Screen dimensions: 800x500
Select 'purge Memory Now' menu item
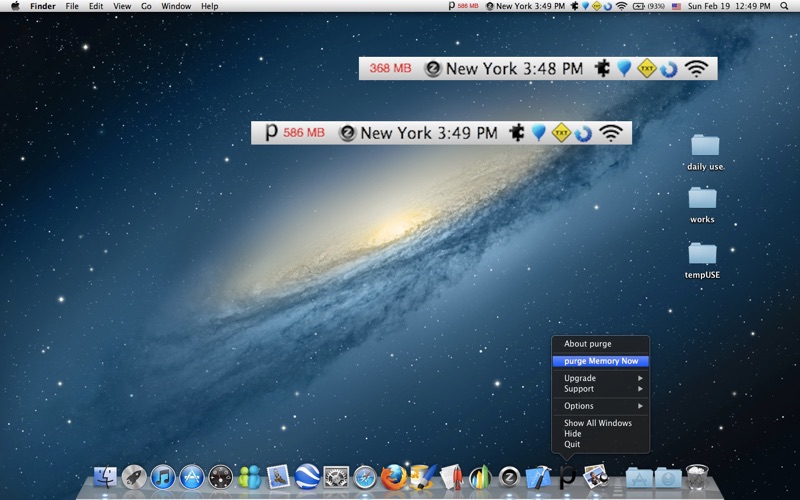pyautogui.click(x=601, y=361)
